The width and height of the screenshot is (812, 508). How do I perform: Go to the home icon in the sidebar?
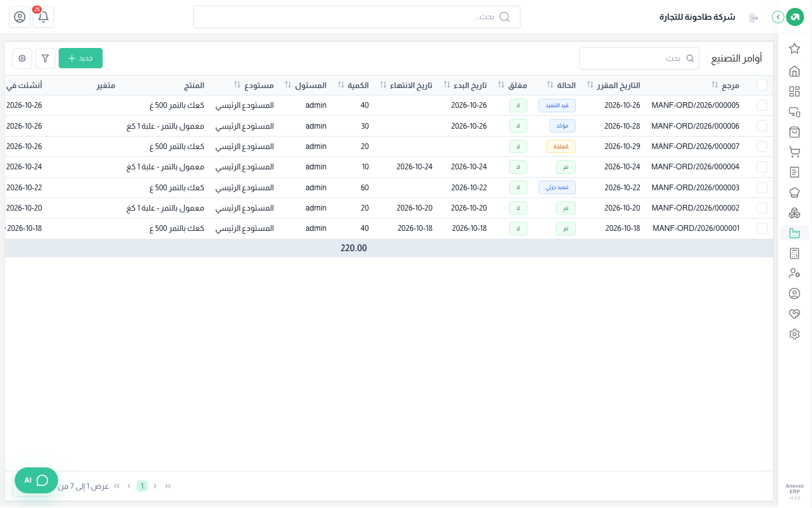(x=795, y=71)
